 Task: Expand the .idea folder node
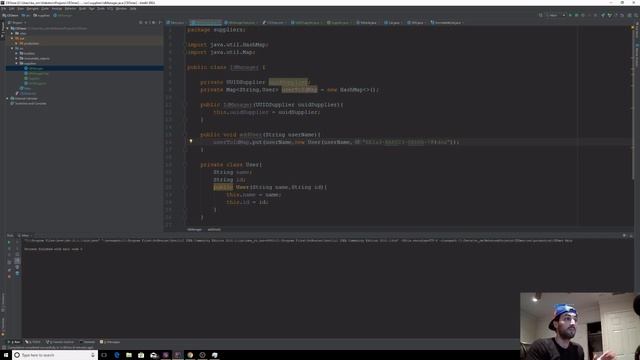(12, 33)
